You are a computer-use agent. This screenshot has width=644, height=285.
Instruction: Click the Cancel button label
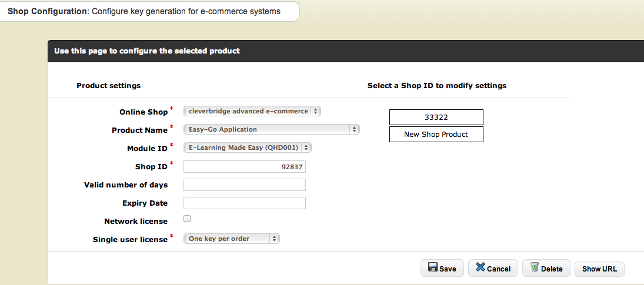coord(499,269)
